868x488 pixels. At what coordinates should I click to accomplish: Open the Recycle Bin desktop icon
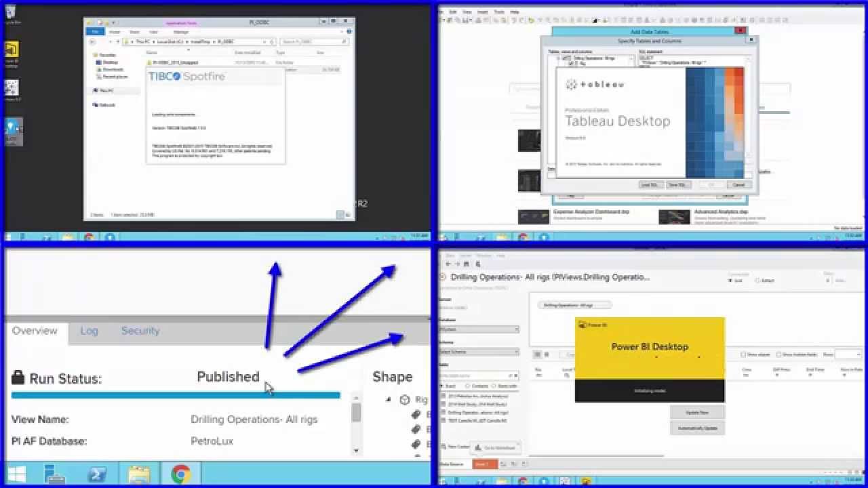tap(12, 13)
